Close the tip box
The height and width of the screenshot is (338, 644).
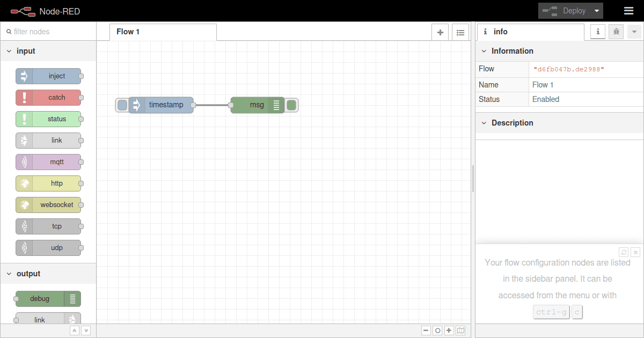(635, 252)
